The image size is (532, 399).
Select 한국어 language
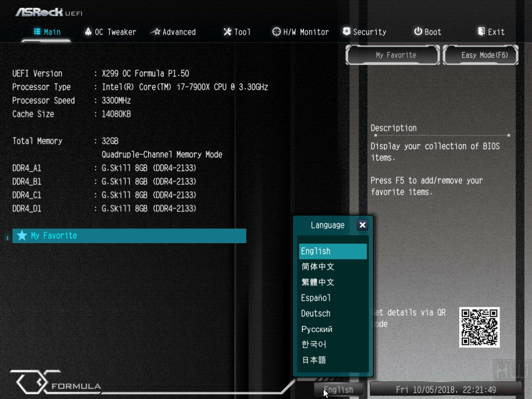(333, 345)
